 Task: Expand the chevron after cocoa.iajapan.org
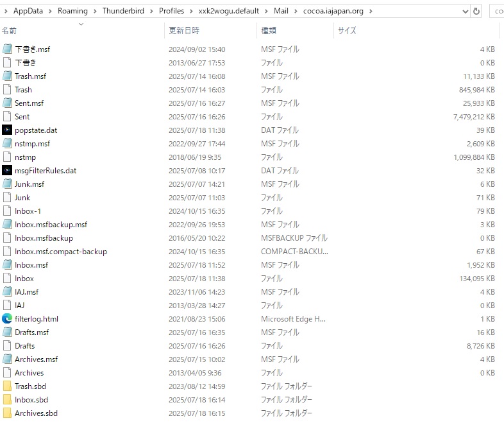pos(371,12)
